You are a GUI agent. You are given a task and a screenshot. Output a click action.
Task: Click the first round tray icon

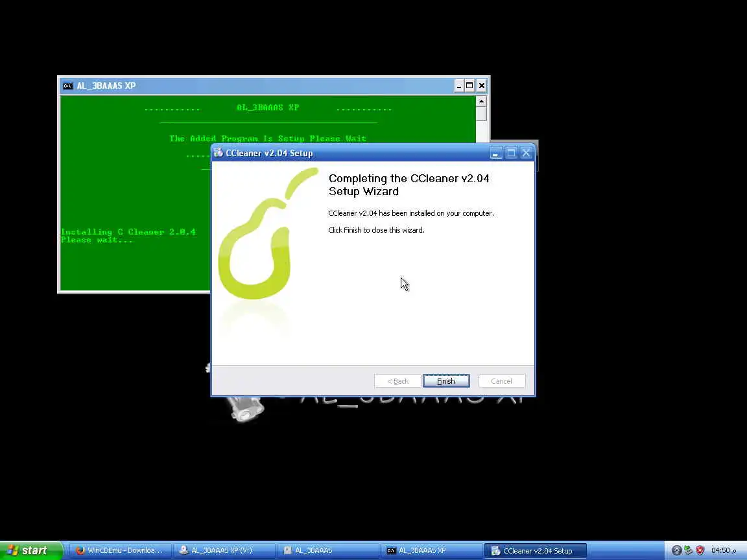point(676,550)
